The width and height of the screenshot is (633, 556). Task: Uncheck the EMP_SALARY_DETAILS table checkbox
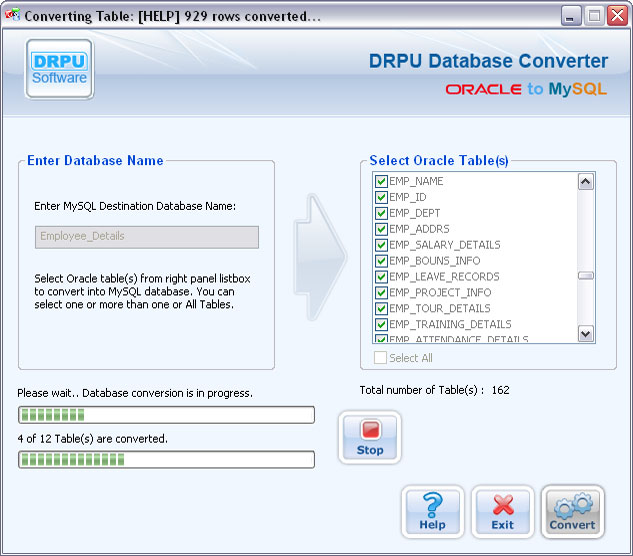[x=381, y=245]
